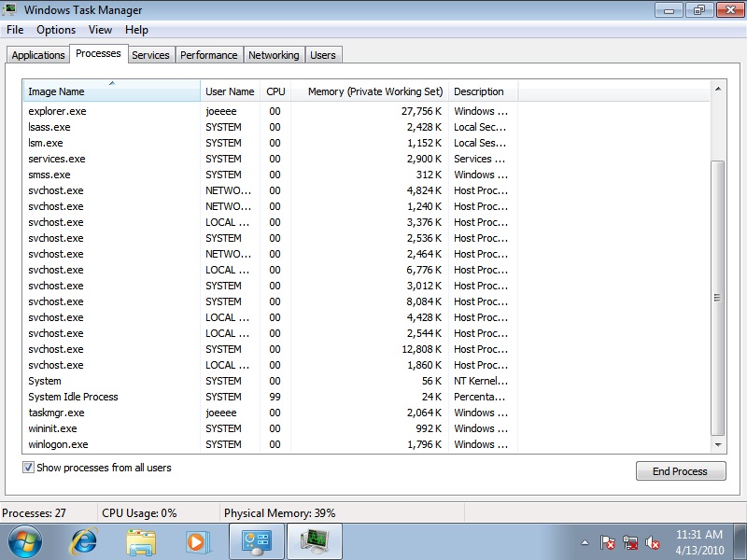Click the Windows Start orb
747x560 pixels.
25,541
